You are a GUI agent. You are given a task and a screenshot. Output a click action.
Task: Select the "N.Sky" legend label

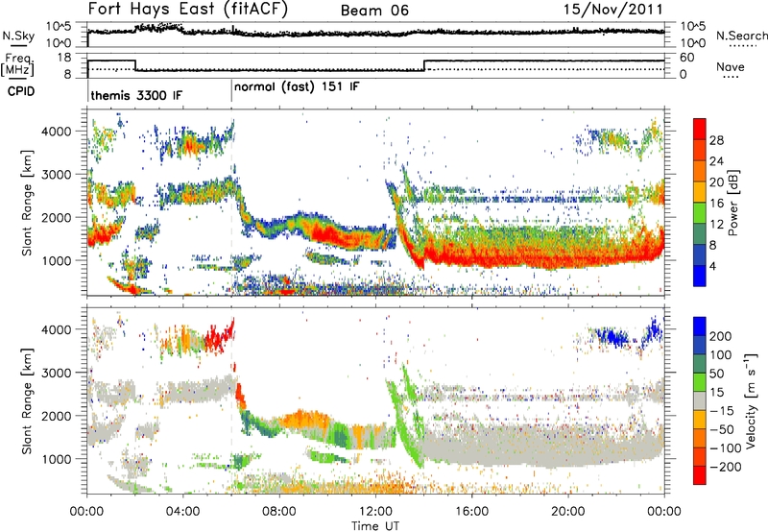point(18,36)
